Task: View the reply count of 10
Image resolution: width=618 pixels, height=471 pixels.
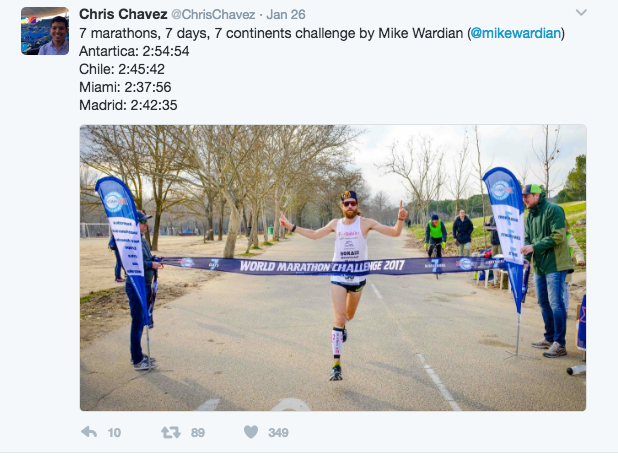Action: (114, 433)
